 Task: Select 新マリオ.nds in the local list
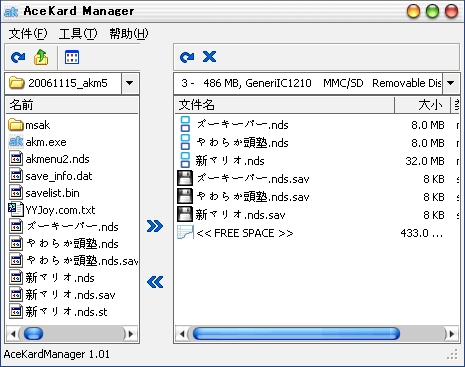[60, 278]
